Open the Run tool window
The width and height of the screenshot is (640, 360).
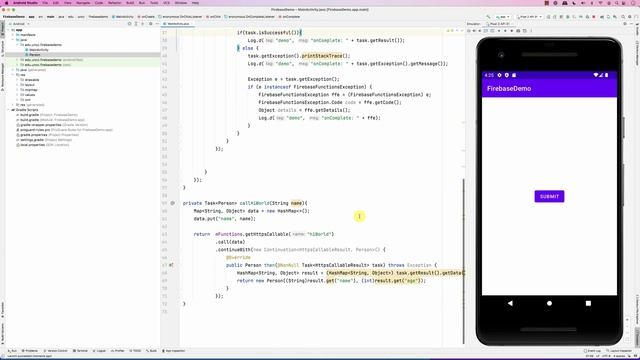click(12, 351)
